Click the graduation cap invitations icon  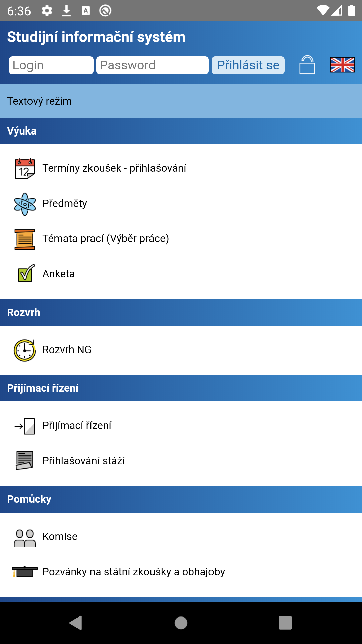tap(25, 572)
